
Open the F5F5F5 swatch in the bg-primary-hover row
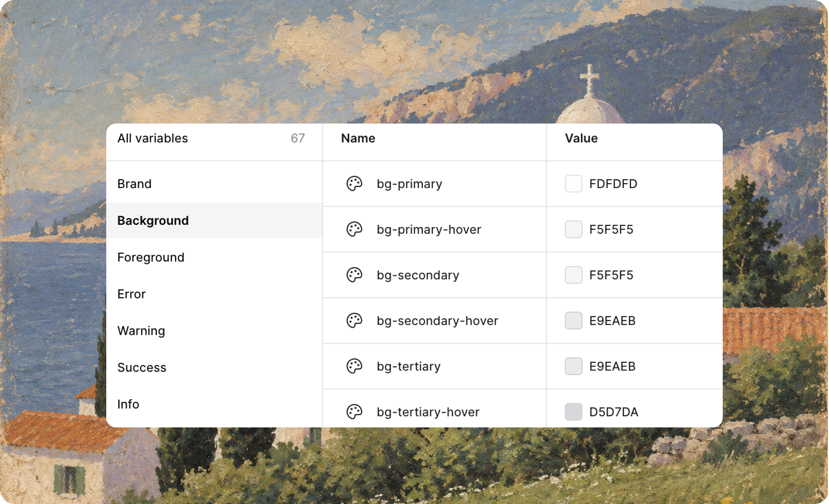574,229
